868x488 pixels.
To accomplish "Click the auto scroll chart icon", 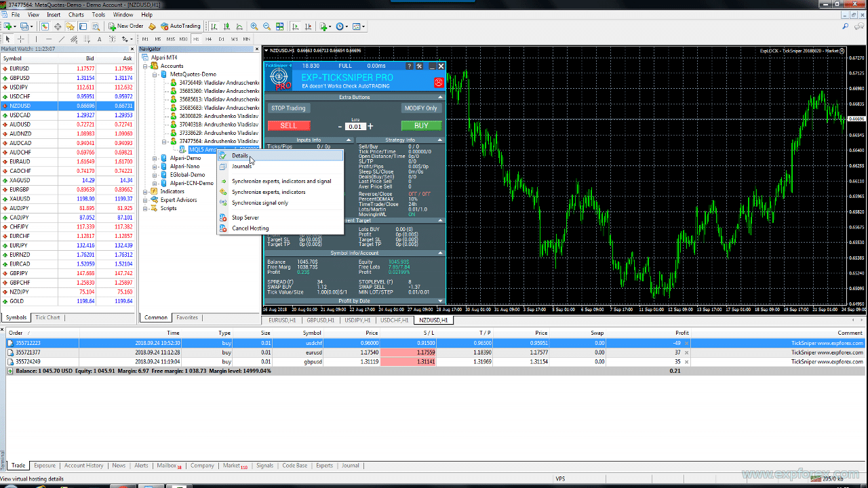I will click(296, 26).
